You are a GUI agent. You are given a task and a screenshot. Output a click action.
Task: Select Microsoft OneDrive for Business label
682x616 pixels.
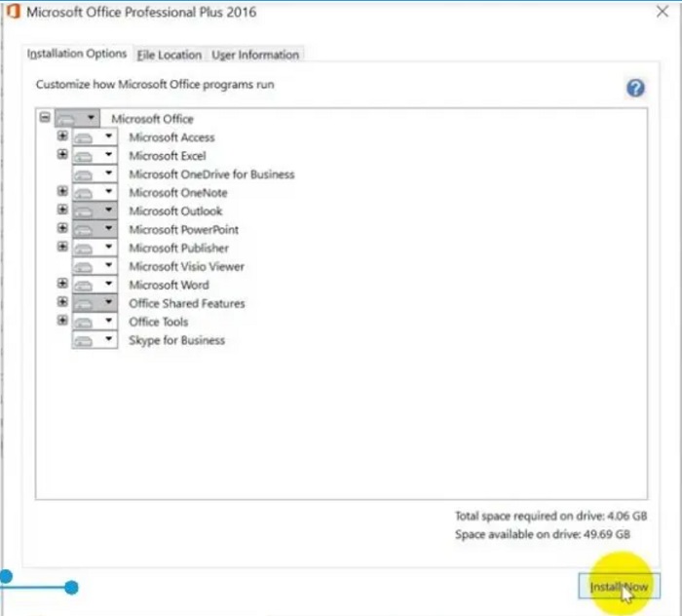[211, 174]
